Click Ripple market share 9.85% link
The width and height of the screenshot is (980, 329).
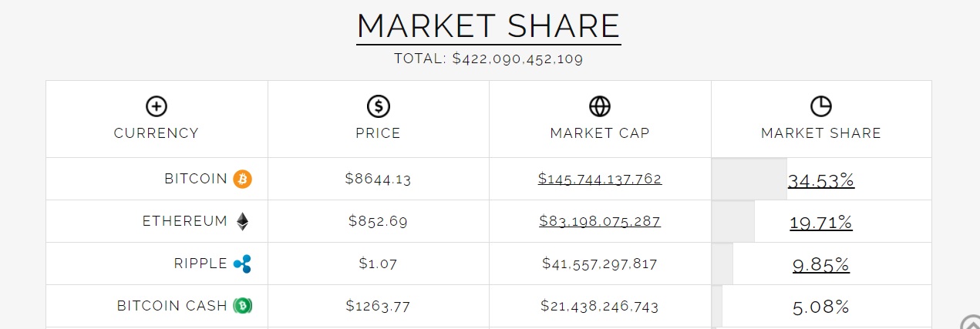[x=821, y=266]
